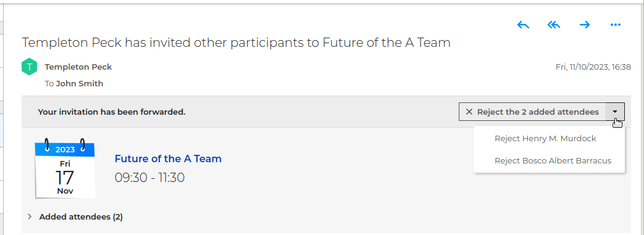
Task: Click Reject the 2 added attendees button
Action: pyautogui.click(x=532, y=112)
